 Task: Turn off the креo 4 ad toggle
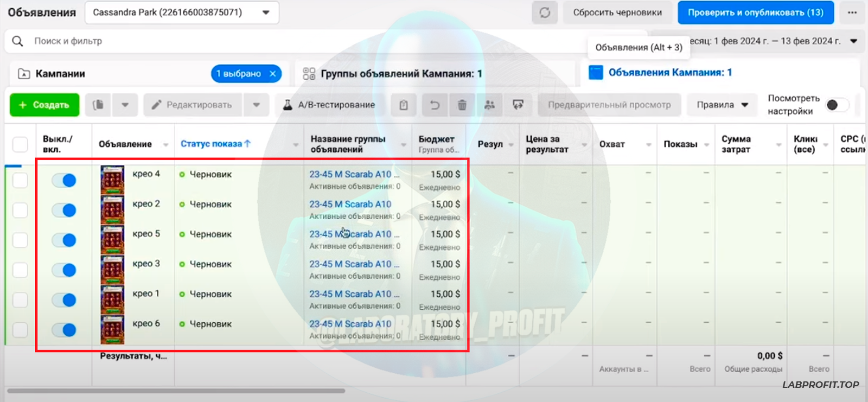(x=64, y=180)
